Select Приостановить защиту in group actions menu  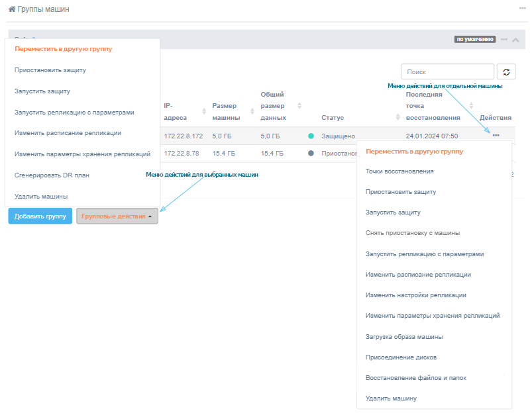(x=50, y=70)
